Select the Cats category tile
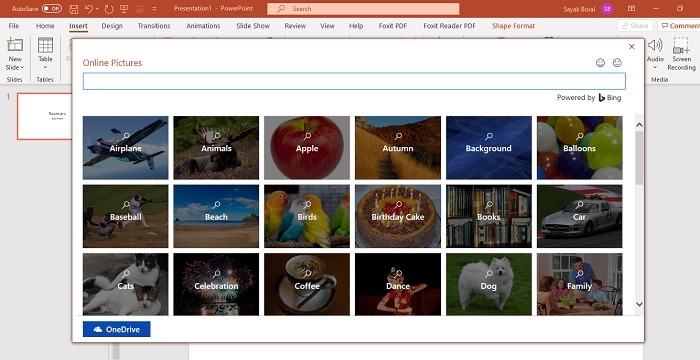The image size is (700, 360). point(125,285)
